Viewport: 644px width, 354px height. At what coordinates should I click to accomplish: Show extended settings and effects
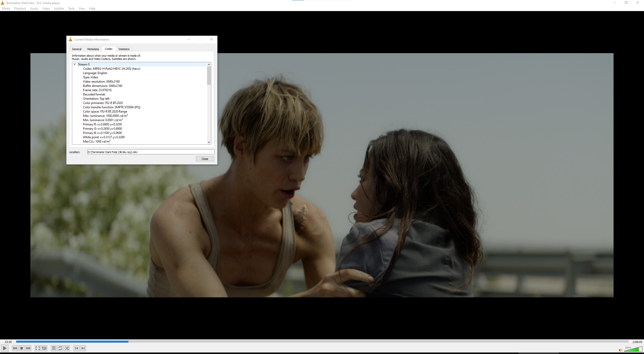click(x=44, y=348)
